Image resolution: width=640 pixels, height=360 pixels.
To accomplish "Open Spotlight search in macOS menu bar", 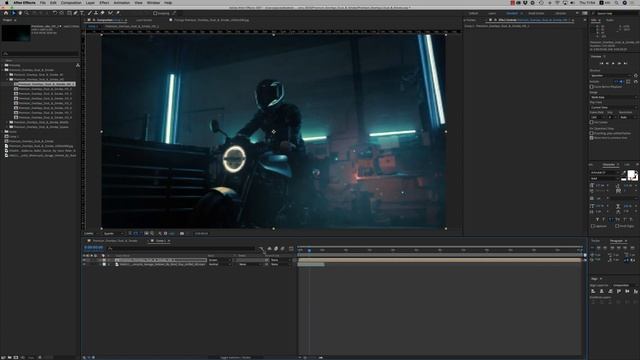I will click(616, 2).
